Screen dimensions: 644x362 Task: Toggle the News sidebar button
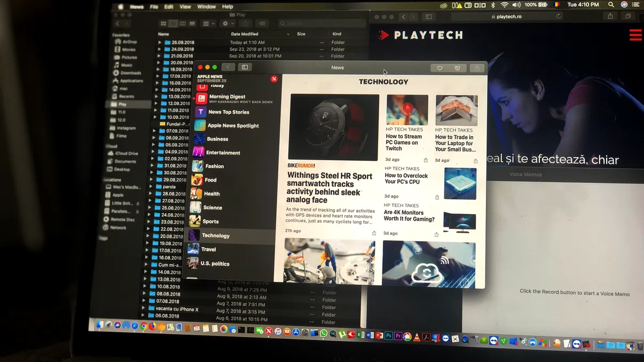[x=245, y=67]
